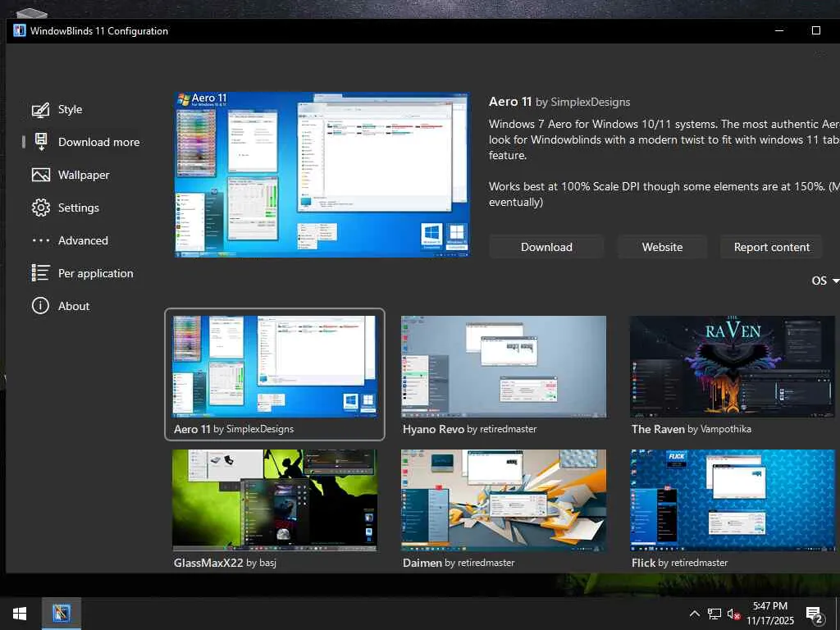Open the Settings section
This screenshot has height=630, width=840.
tap(79, 208)
